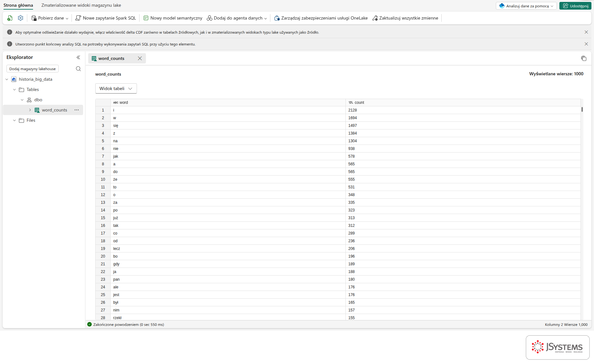Close the word_counts tab
Screen dimensions: 594x364
[140, 58]
